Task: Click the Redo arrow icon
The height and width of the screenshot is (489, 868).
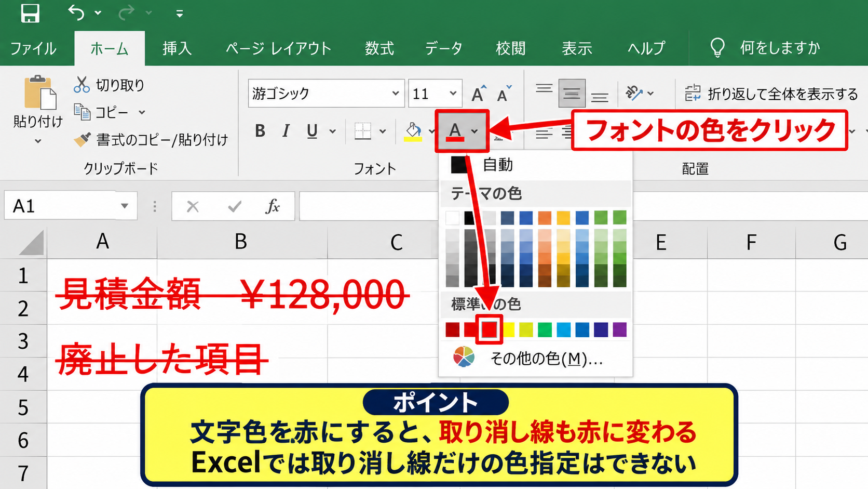Action: tap(126, 13)
